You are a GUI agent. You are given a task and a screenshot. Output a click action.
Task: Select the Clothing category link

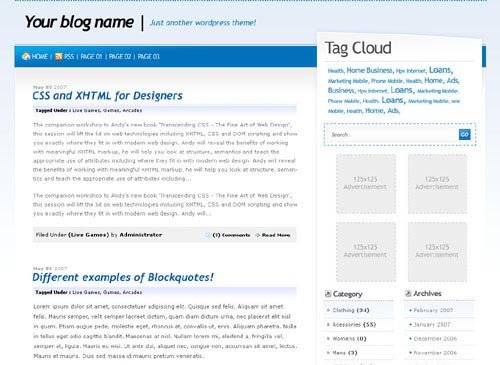point(343,310)
